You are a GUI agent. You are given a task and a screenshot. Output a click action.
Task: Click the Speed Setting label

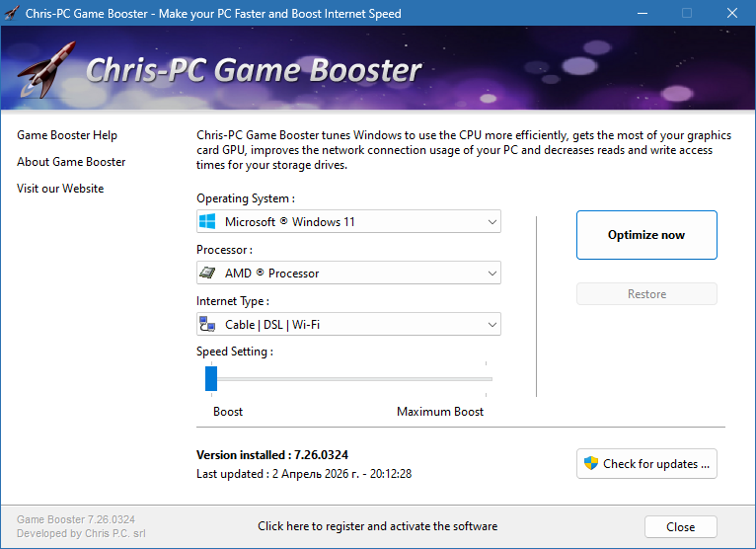(235, 352)
